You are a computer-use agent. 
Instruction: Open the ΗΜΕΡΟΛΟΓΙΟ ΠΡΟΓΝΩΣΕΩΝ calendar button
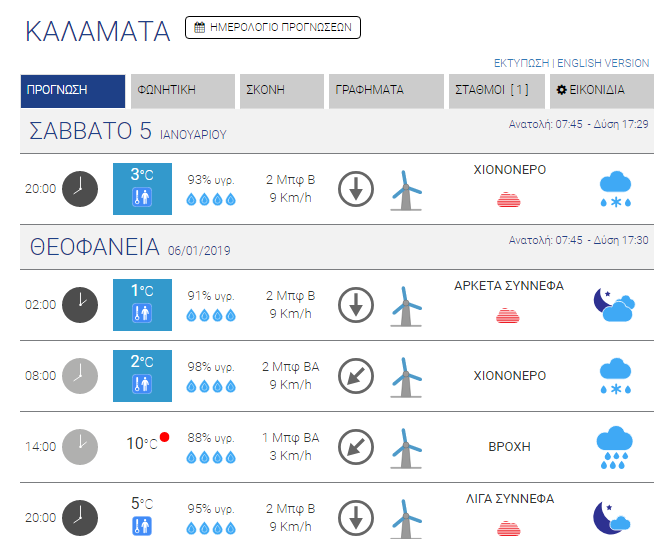(273, 27)
